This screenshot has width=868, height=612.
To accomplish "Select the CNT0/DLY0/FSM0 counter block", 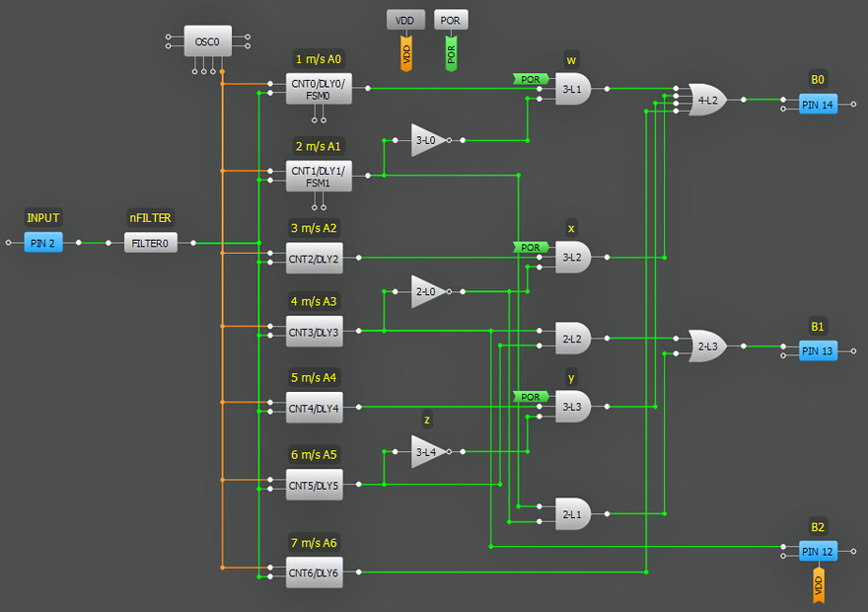I will tap(318, 89).
